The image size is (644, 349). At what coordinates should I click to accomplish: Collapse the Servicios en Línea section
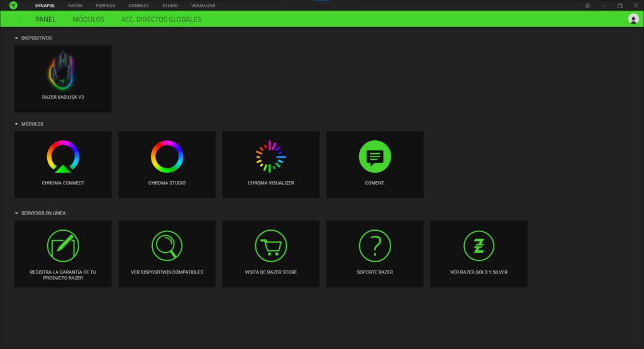click(16, 213)
